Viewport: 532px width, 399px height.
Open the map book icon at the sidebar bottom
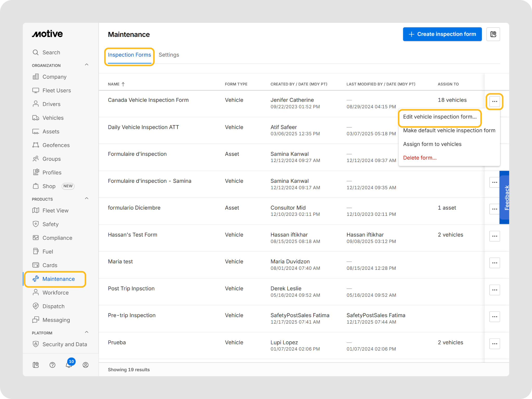click(36, 365)
